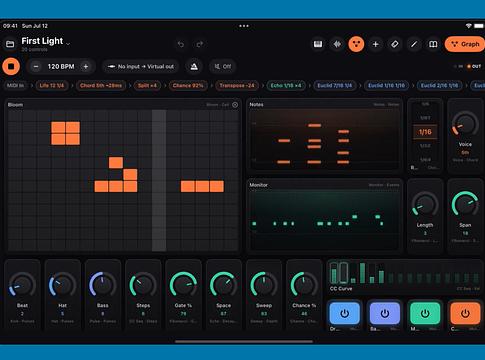
Task: Toggle the metronome icon
Action: coord(194,67)
